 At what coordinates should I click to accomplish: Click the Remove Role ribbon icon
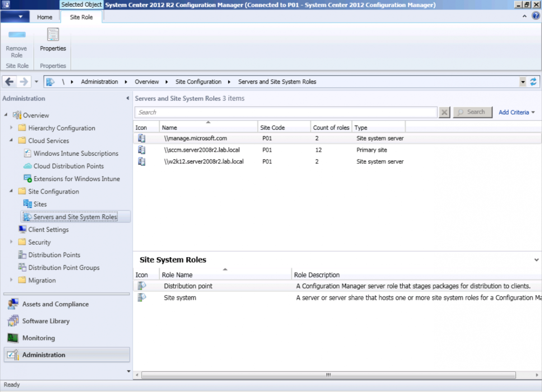[17, 35]
